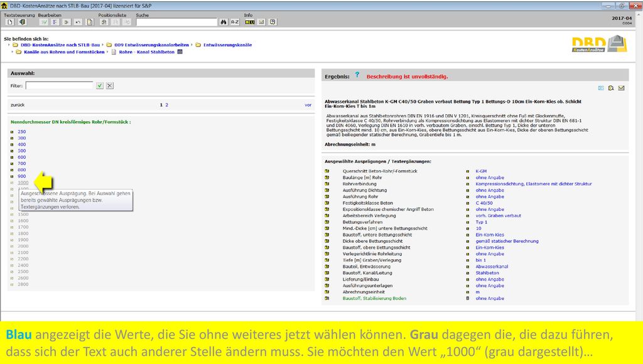Screen dimensions: 643x364
Task: Click the 'zurück' back link
Action: pos(18,105)
